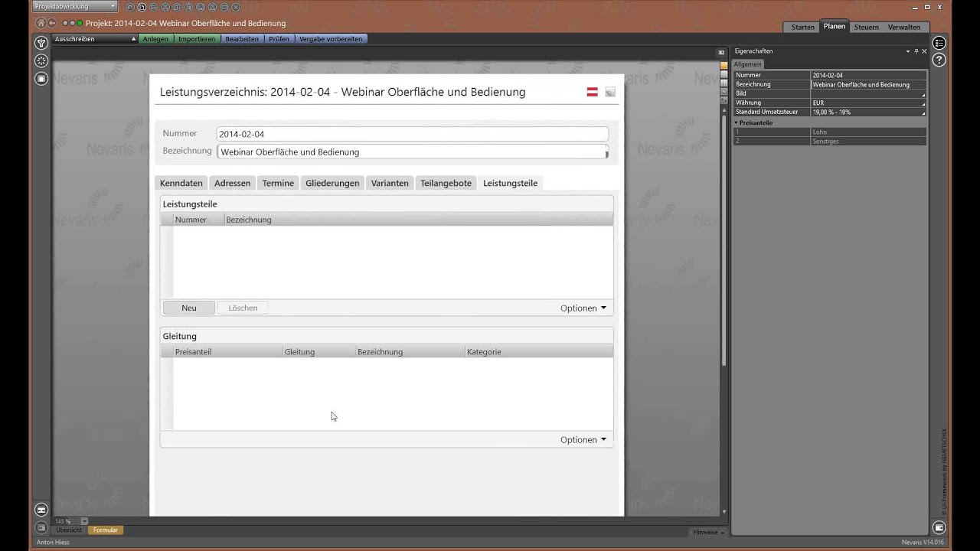Click the Bezeichnung input field in form
This screenshot has width=980, height=551.
pyautogui.click(x=412, y=152)
